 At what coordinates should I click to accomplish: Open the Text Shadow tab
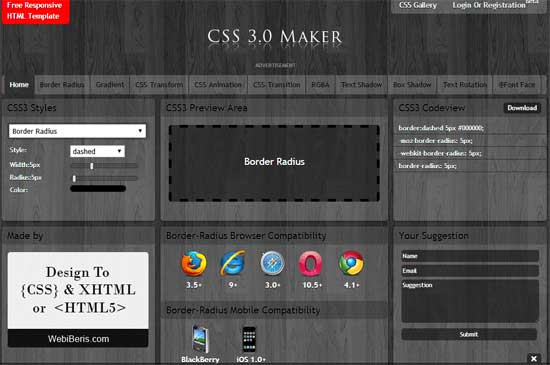(x=361, y=85)
